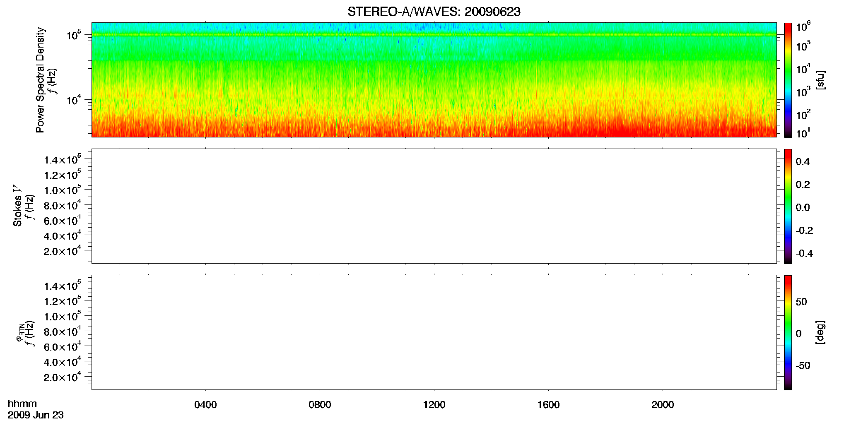Click the [sfu] units label
Screen dimensions: 868x447
click(820, 80)
